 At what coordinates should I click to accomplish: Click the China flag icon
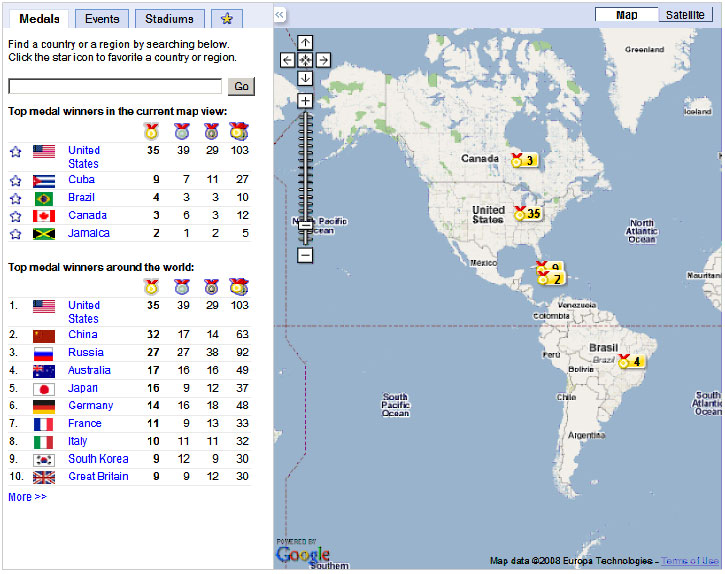pos(44,336)
